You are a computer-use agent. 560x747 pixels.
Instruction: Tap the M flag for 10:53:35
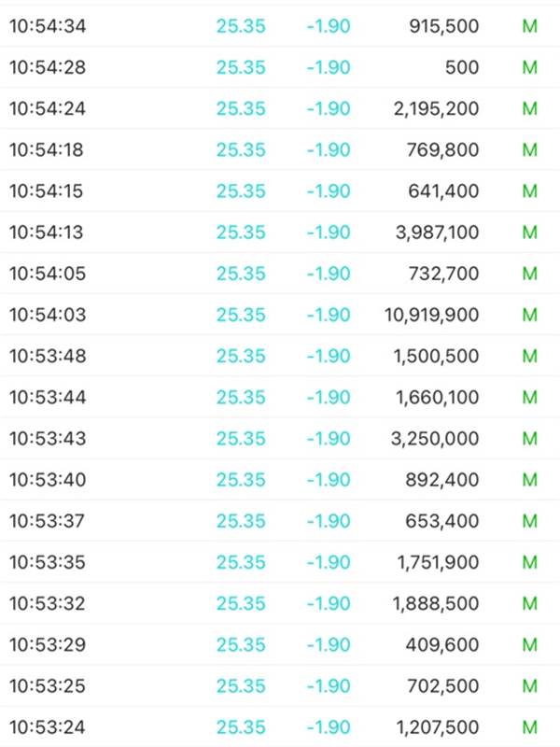click(529, 562)
